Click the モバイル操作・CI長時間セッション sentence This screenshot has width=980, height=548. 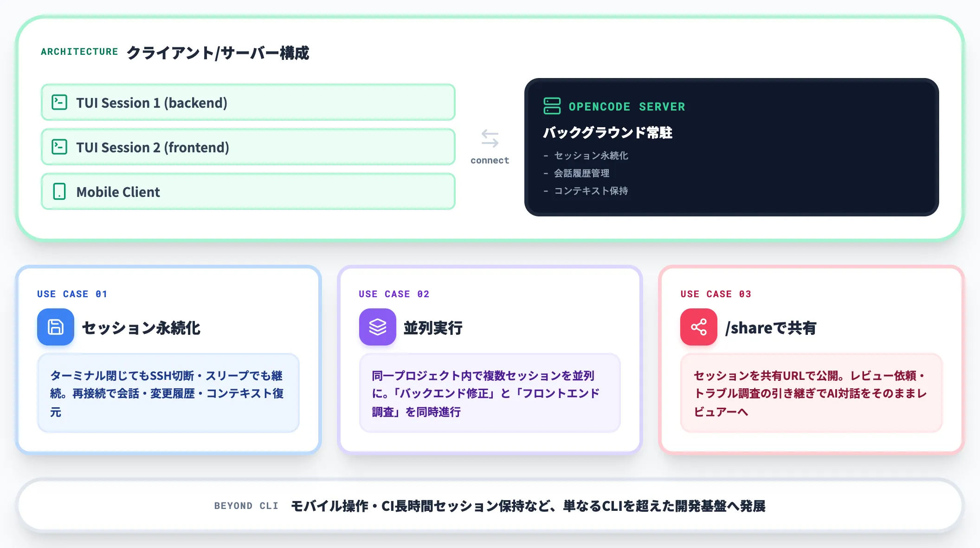[528, 506]
